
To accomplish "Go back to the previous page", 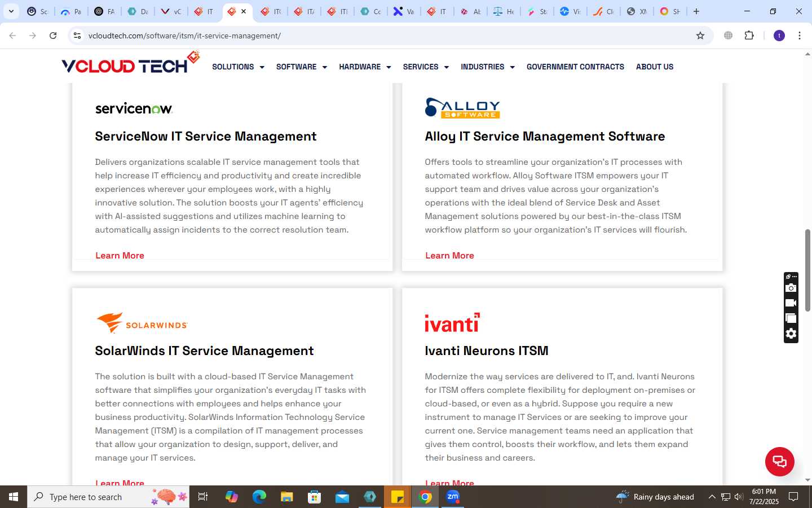I will (12, 36).
